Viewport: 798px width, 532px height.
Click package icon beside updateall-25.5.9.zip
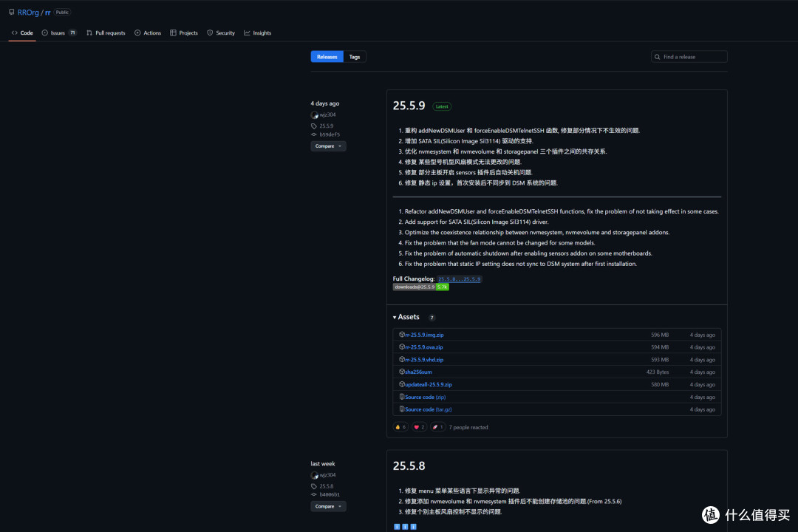[401, 384]
